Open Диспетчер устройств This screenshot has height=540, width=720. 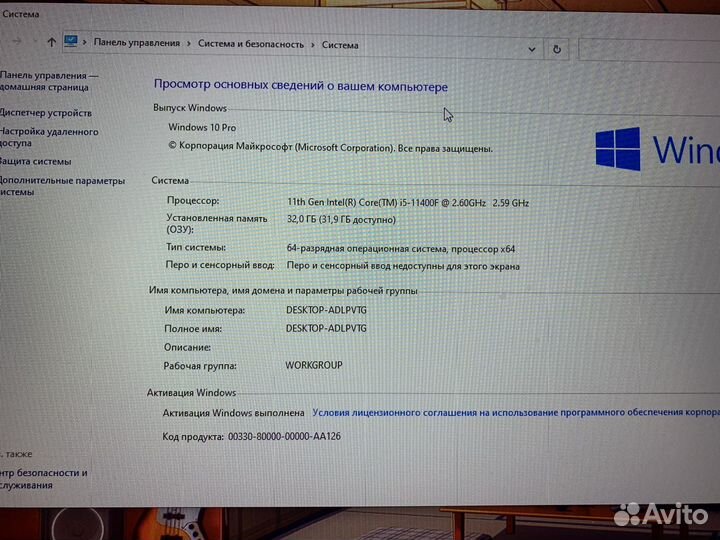(46, 113)
